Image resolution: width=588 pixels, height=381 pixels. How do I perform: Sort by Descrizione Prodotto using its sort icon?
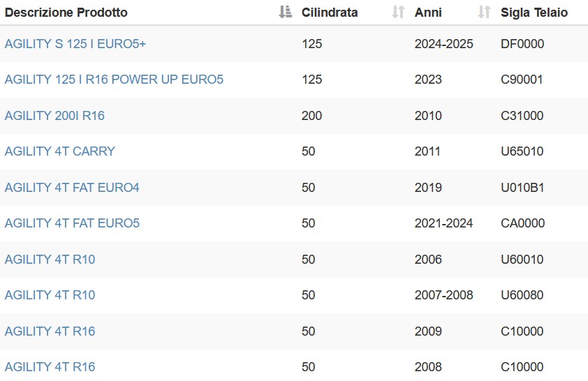pyautogui.click(x=286, y=12)
